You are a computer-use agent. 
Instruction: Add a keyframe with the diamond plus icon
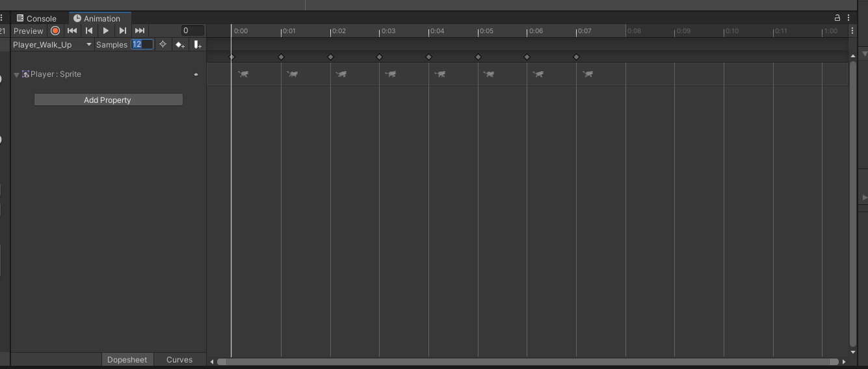pos(180,44)
